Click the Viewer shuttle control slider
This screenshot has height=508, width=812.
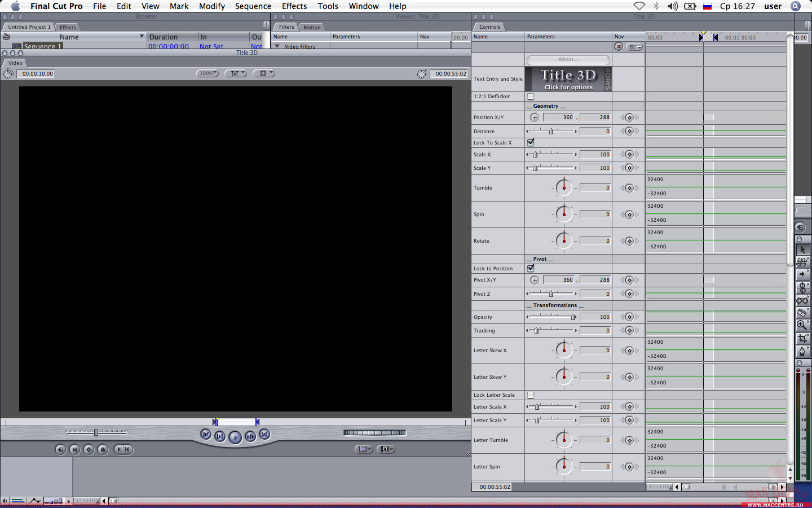coord(96,432)
